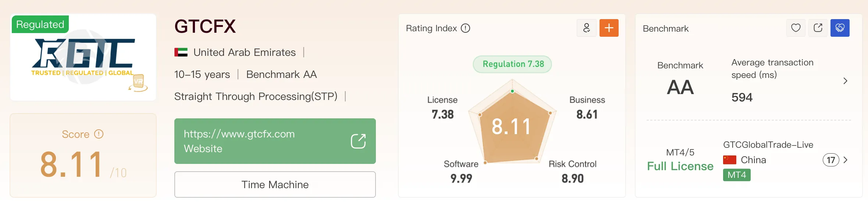Expand the average transaction speed chevron
This screenshot has width=868, height=208.
[845, 81]
